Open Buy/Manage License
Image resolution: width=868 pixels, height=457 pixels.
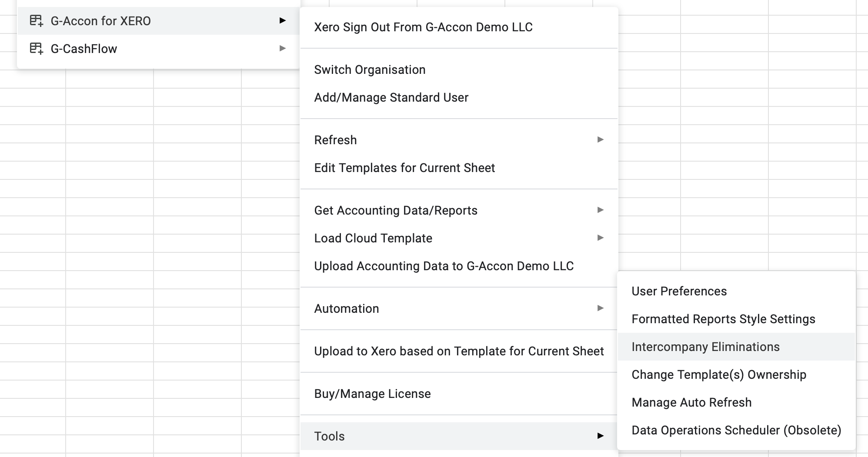tap(459, 394)
